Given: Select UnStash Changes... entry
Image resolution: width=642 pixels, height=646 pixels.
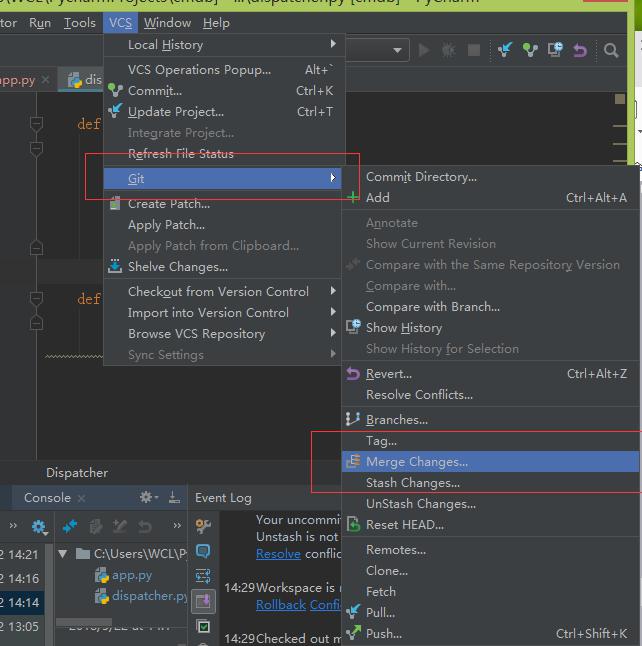Looking at the screenshot, I should click(490, 503).
